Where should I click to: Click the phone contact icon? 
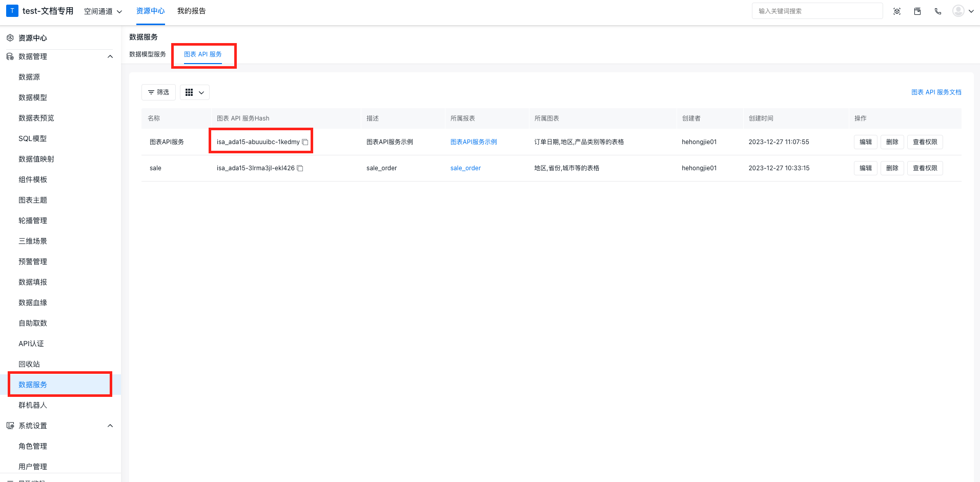point(938,11)
